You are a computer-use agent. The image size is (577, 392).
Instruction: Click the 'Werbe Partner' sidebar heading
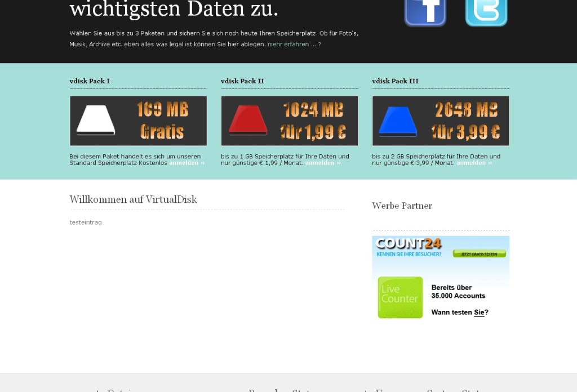(x=402, y=206)
